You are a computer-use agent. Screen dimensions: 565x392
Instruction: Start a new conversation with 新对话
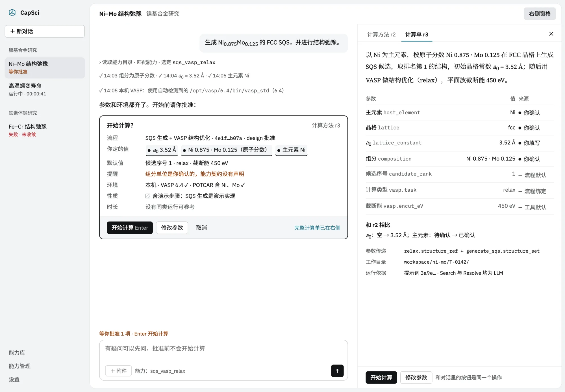45,31
